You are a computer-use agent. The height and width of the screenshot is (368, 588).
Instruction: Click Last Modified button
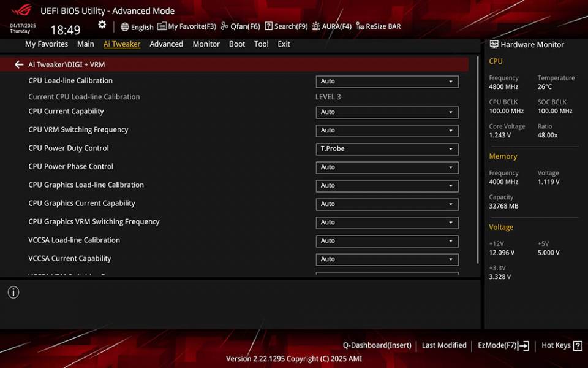click(x=444, y=345)
